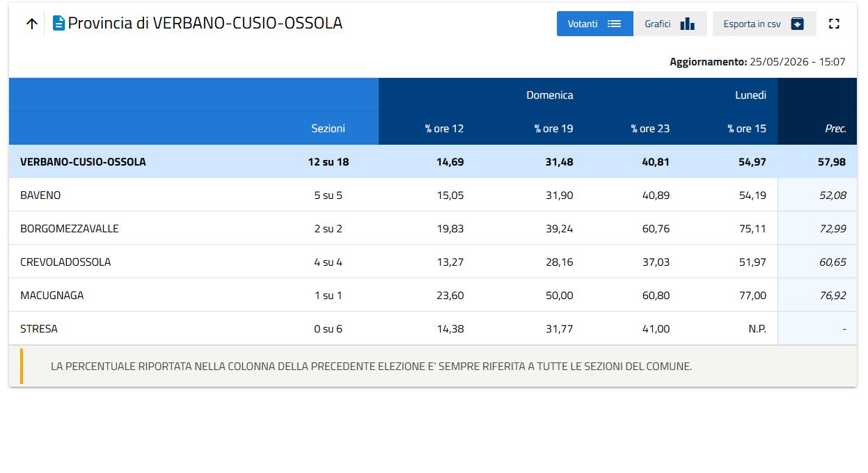868x473 pixels.
Task: Click MACUGNAGA's 50,00 value at ore 19
Action: 560,296
